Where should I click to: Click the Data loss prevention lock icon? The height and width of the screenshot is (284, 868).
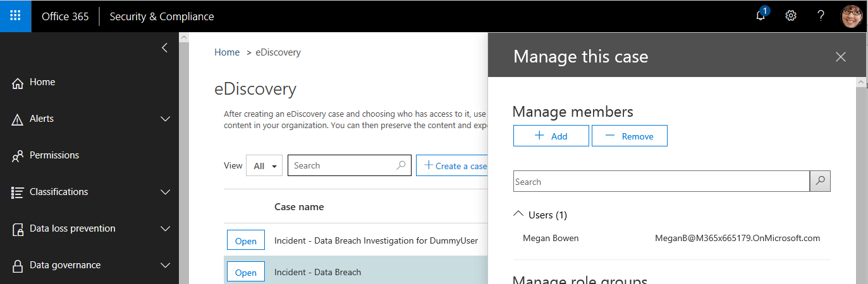point(18,229)
